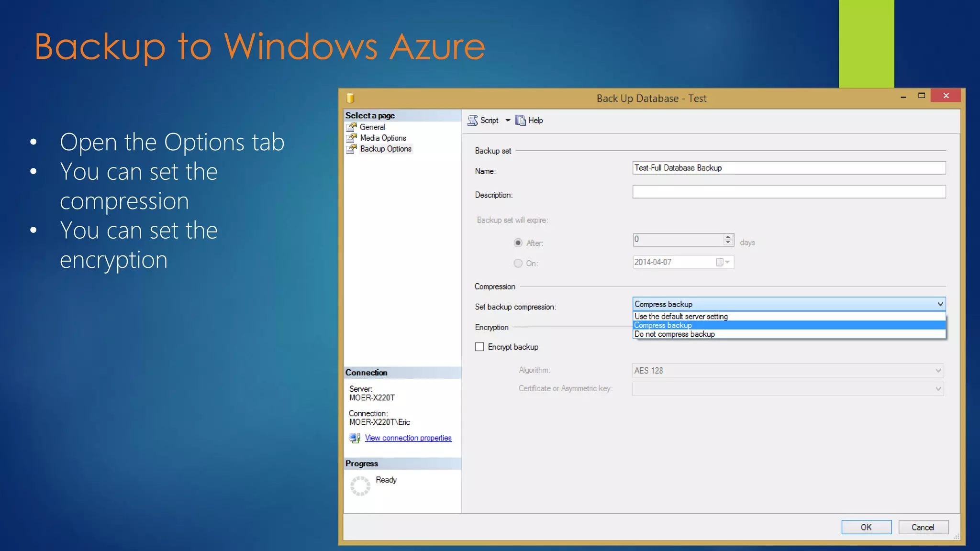Open the Media Options page
Screen dimensions: 980x551
click(383, 138)
